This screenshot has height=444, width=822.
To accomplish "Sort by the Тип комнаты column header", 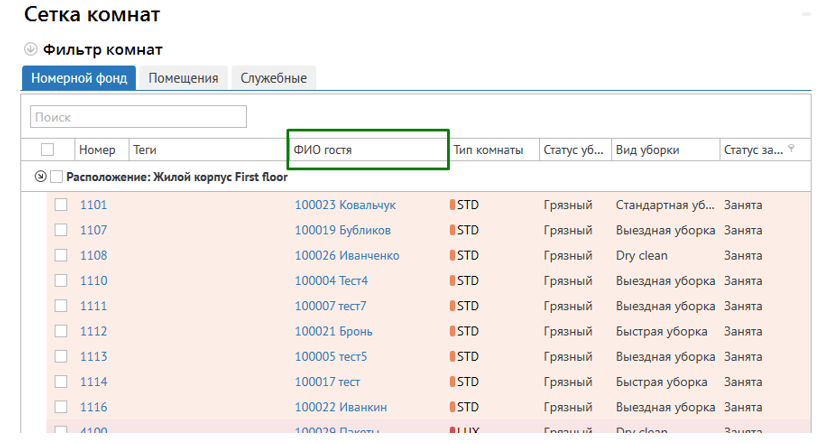I will [488, 150].
